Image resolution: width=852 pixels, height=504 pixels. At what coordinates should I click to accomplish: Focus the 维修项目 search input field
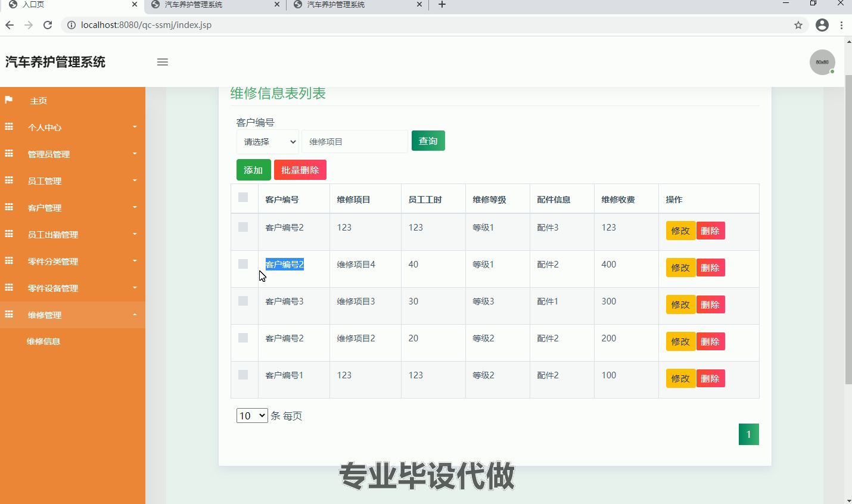point(355,142)
